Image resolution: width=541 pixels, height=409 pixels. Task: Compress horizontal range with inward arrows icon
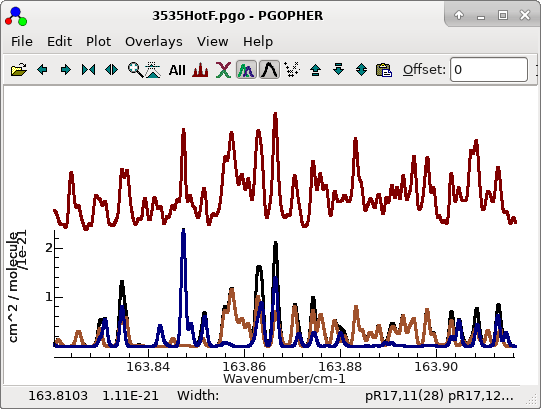coord(88,70)
